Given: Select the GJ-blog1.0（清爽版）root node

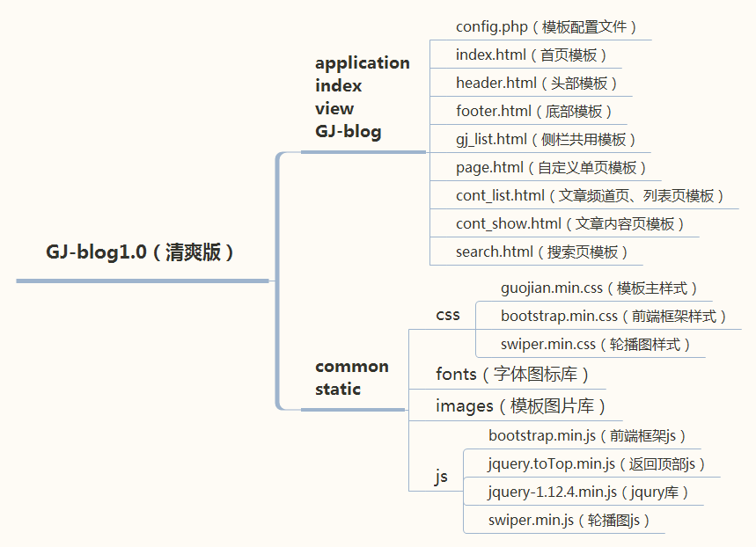Looking at the screenshot, I should pyautogui.click(x=141, y=250).
